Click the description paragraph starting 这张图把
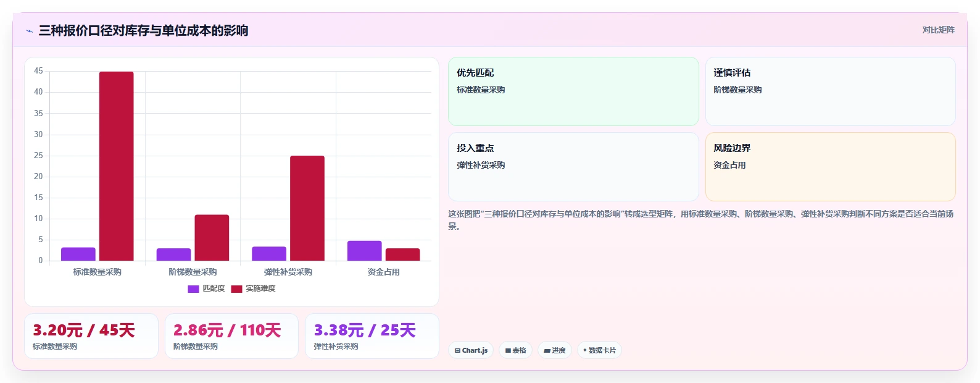 [x=701, y=220]
